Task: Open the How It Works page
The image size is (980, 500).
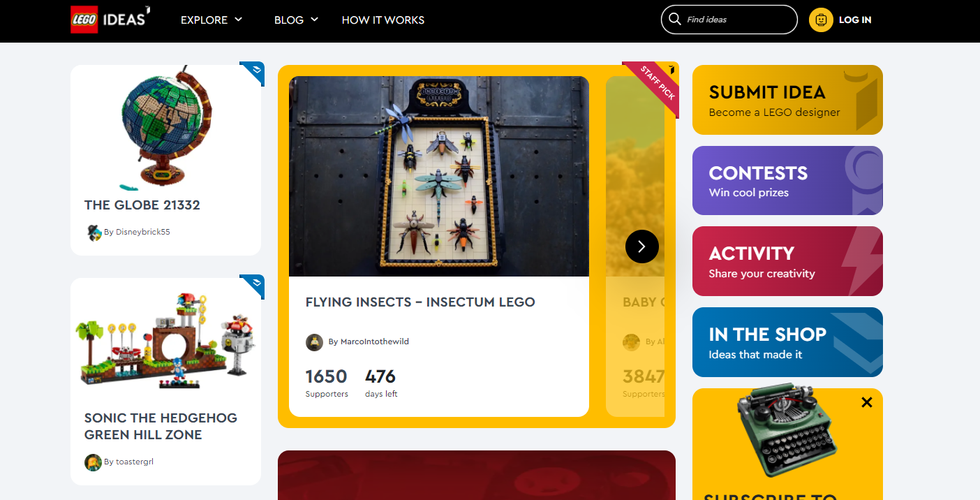Action: pos(383,20)
